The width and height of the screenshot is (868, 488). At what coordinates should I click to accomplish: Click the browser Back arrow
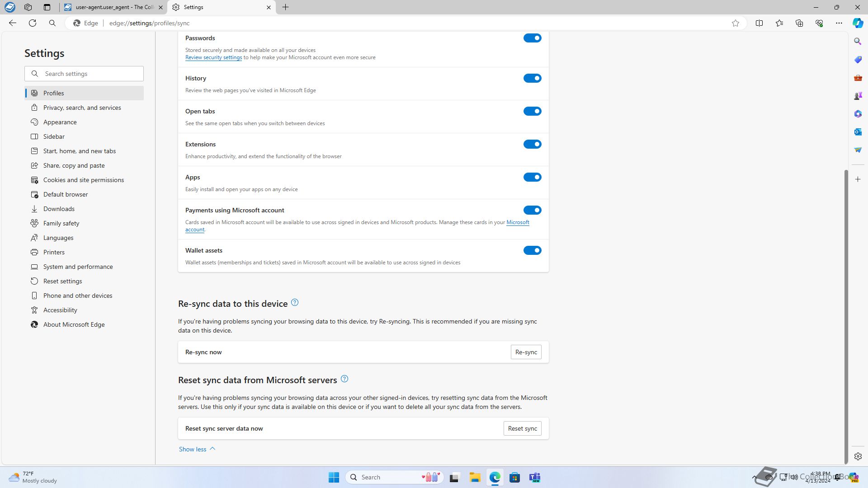(x=13, y=23)
